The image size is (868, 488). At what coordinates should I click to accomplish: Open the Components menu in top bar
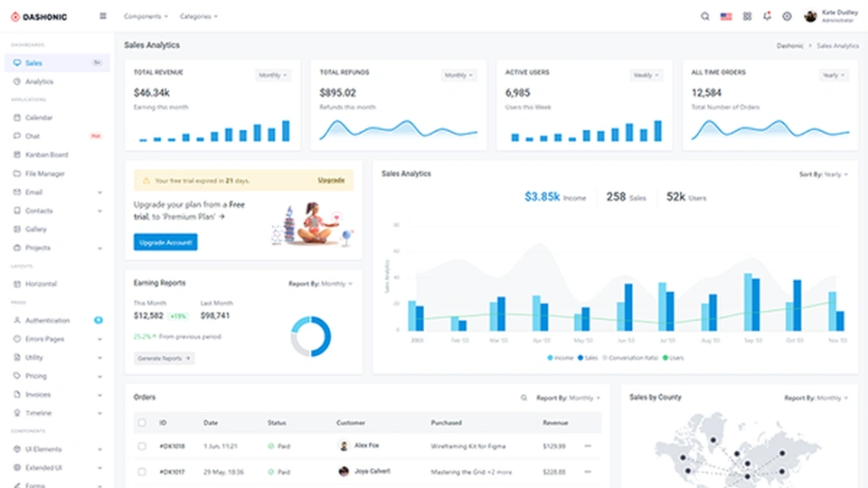click(x=146, y=16)
